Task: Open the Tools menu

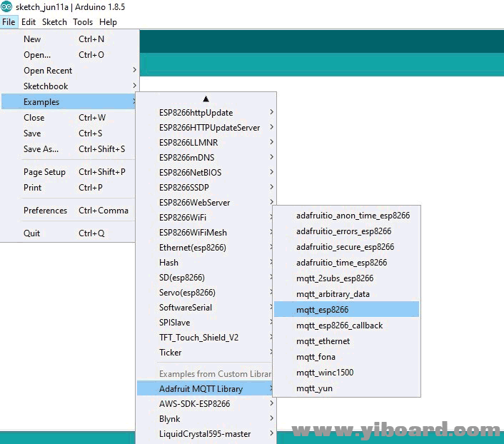Action: point(83,22)
